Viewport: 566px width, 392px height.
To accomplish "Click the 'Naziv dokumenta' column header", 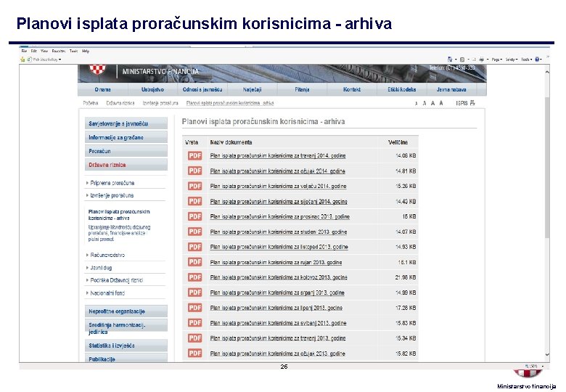I will coord(231,142).
